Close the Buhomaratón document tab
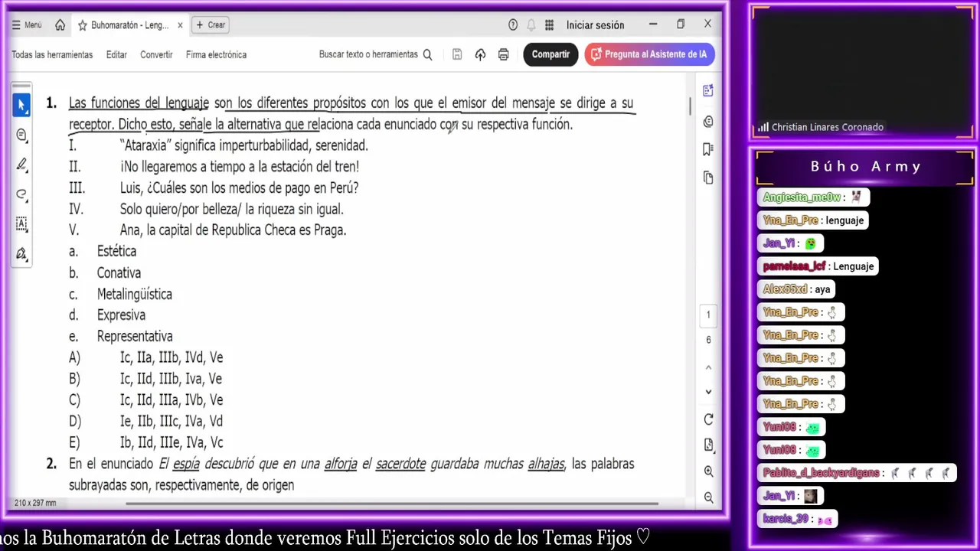The image size is (980, 551). 180,25
